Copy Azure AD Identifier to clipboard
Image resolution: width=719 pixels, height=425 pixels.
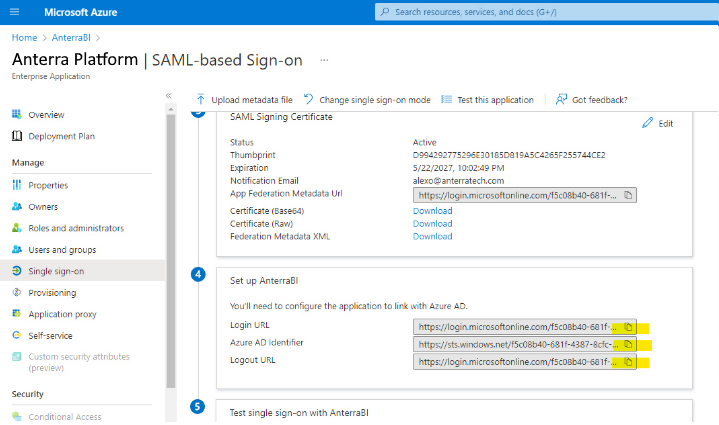point(628,344)
